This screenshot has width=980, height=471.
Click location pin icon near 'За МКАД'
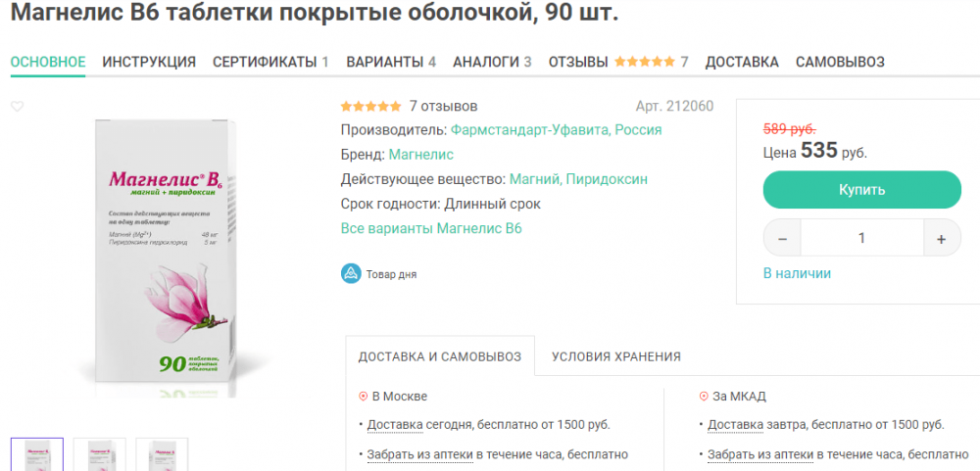point(704,397)
